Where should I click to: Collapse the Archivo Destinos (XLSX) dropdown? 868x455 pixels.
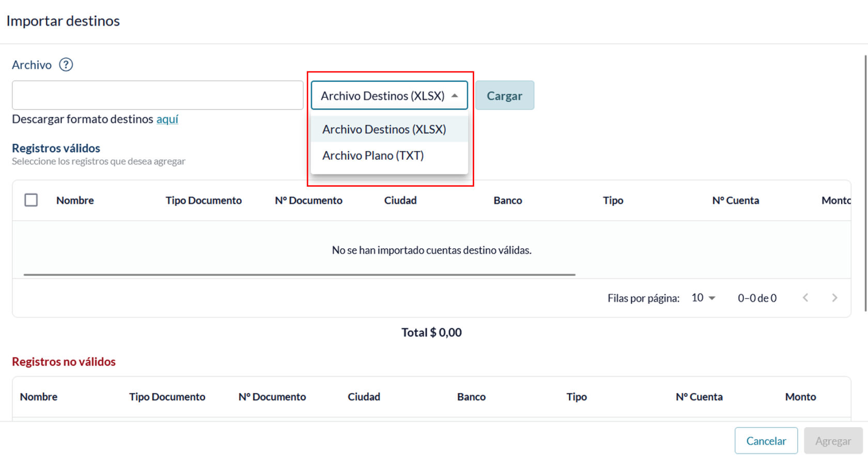(389, 95)
